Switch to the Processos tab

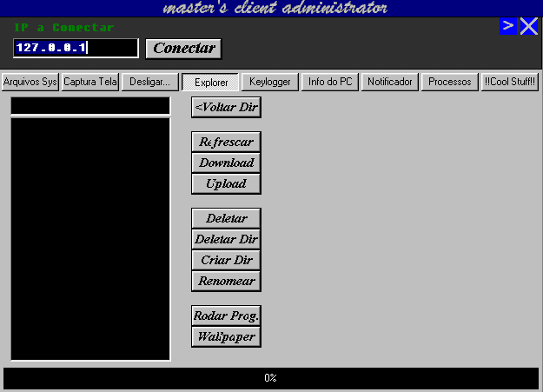pos(450,83)
